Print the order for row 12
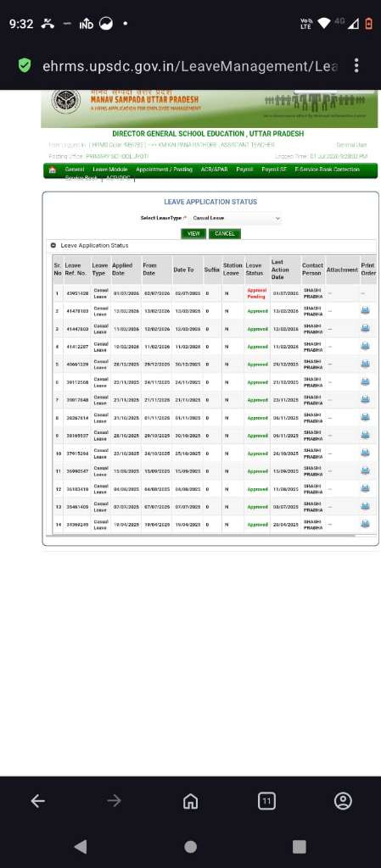 pyautogui.click(x=365, y=488)
